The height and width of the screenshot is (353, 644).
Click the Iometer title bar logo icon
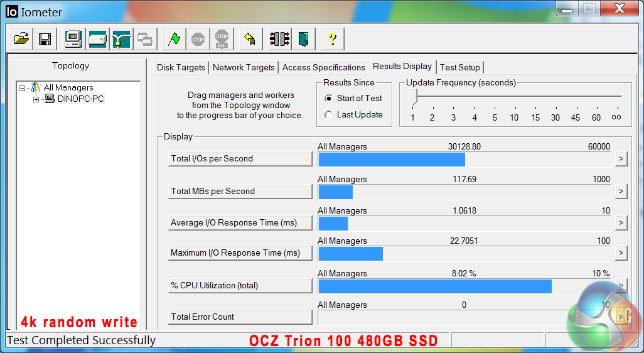coord(12,11)
